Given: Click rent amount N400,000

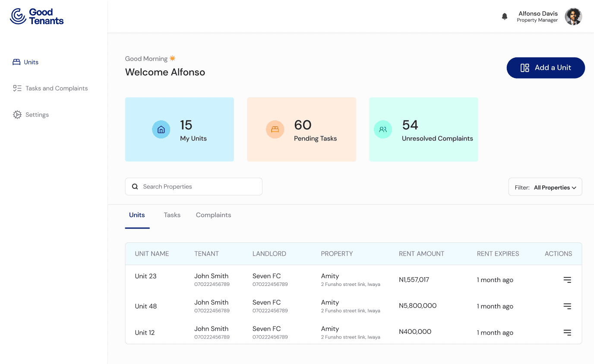Looking at the screenshot, I should click(415, 332).
